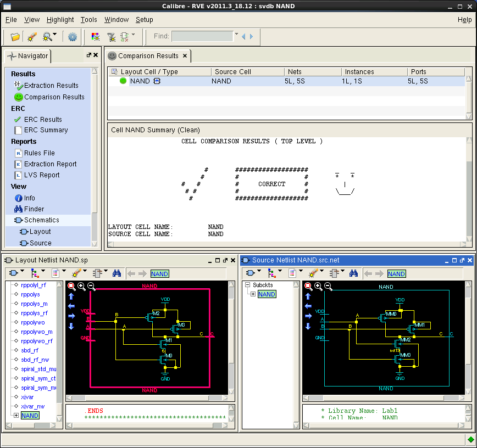Click the highlighter marker icon in main toolbar

pyautogui.click(x=32, y=37)
